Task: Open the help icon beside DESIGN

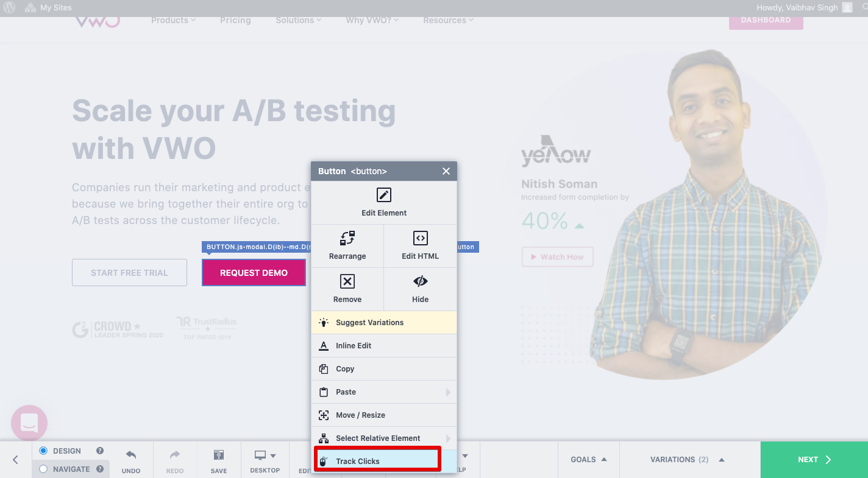Action: pos(100,451)
